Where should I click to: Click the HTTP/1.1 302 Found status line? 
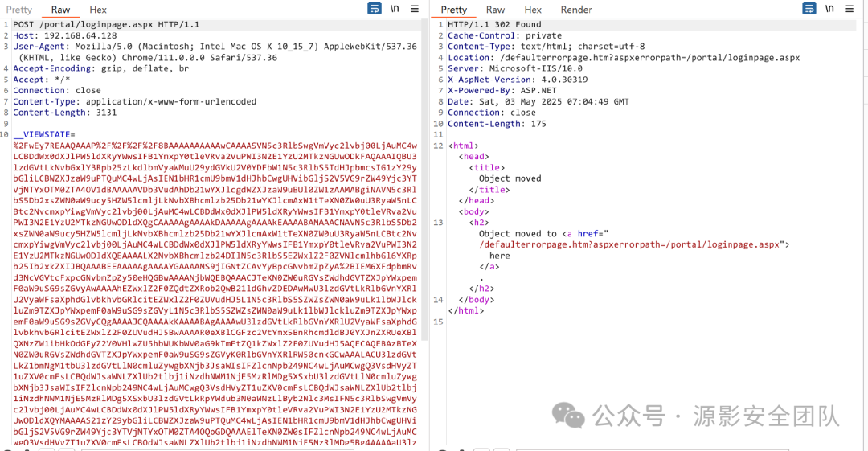click(494, 24)
